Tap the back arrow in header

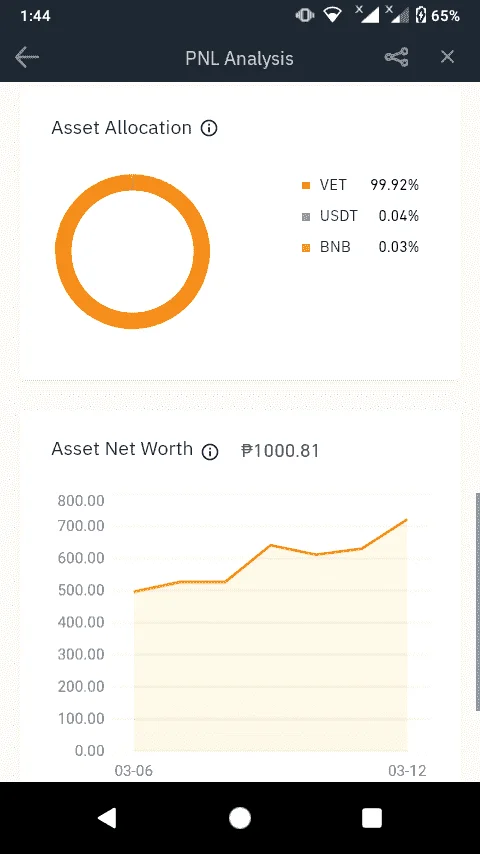click(x=26, y=57)
